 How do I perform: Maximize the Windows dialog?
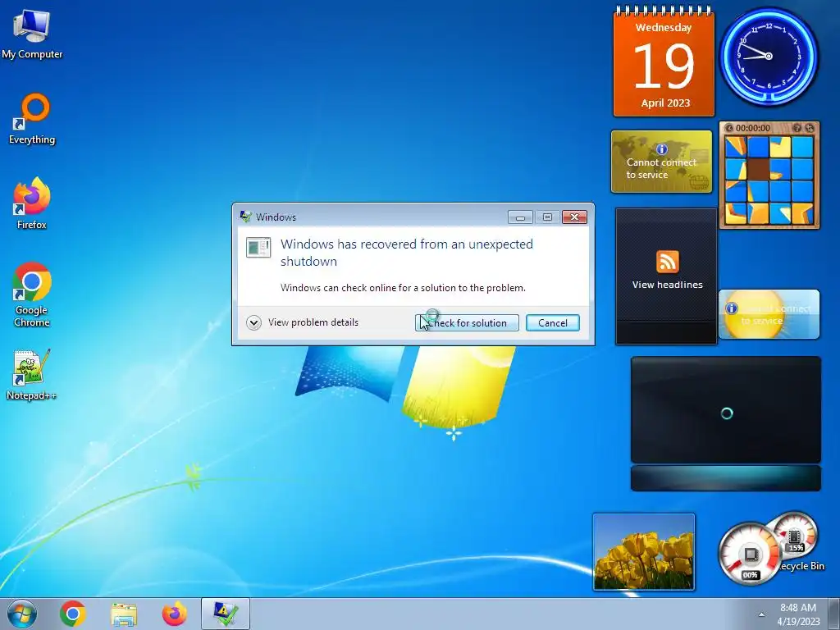(547, 217)
